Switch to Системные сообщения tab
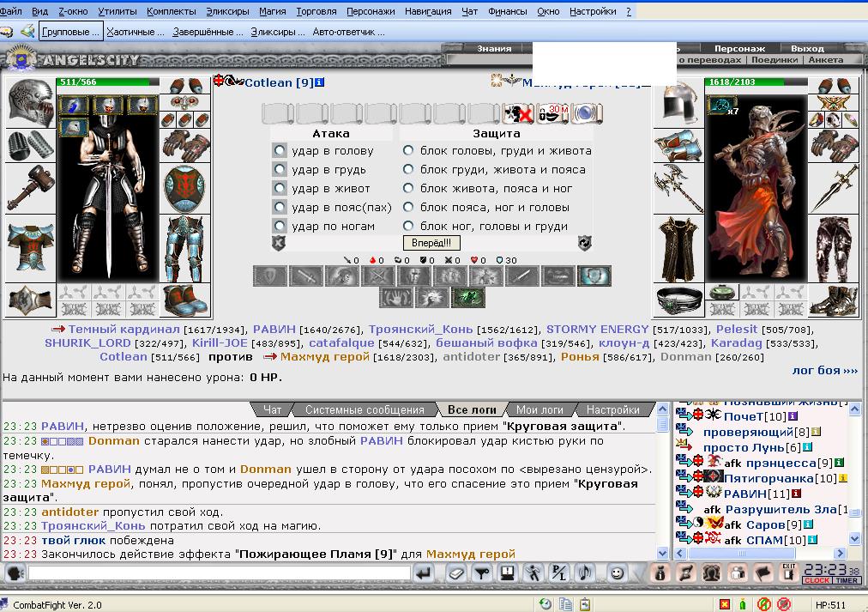 (365, 409)
